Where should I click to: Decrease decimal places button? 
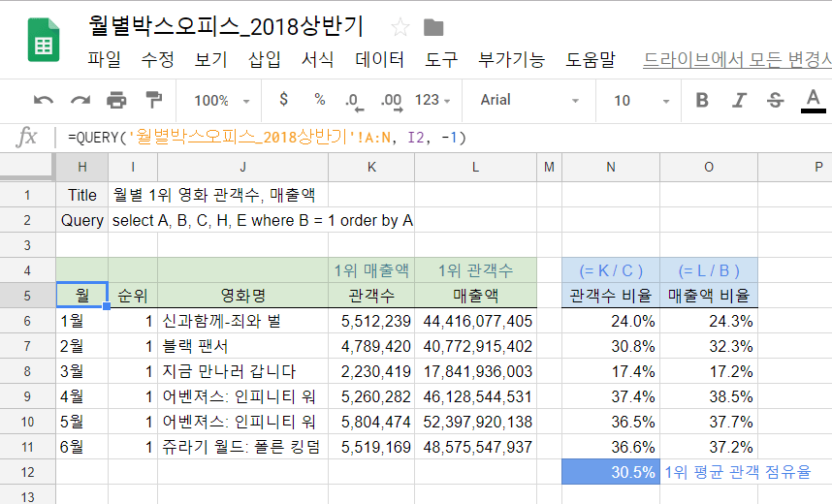[352, 100]
